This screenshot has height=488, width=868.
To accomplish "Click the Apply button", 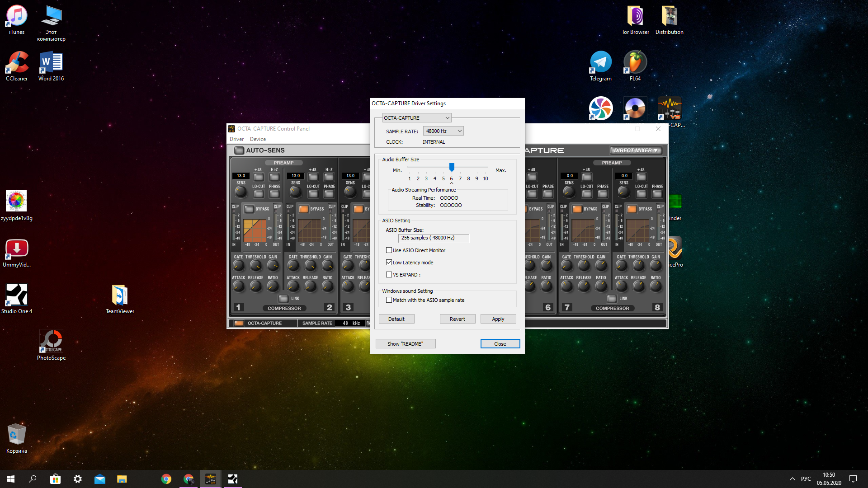I will click(x=498, y=319).
